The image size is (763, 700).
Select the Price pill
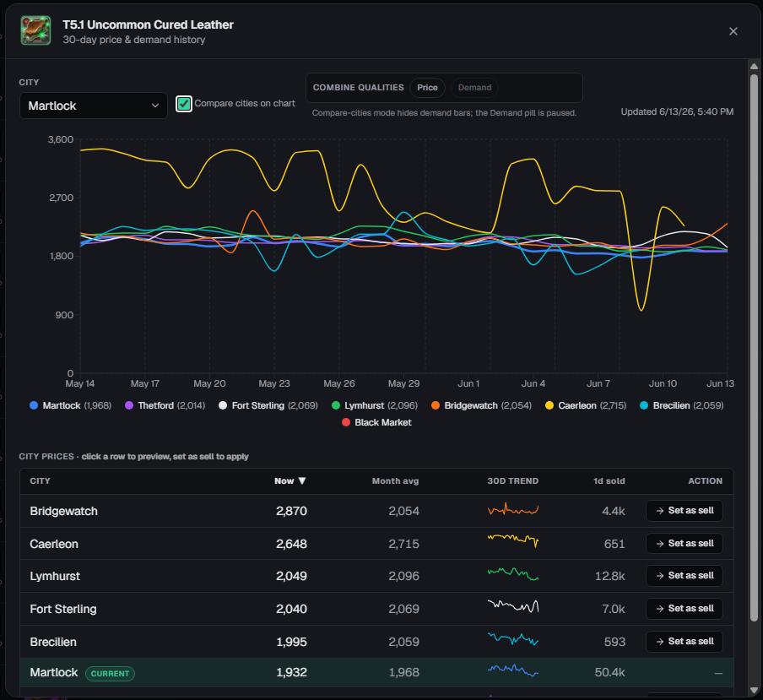click(427, 88)
